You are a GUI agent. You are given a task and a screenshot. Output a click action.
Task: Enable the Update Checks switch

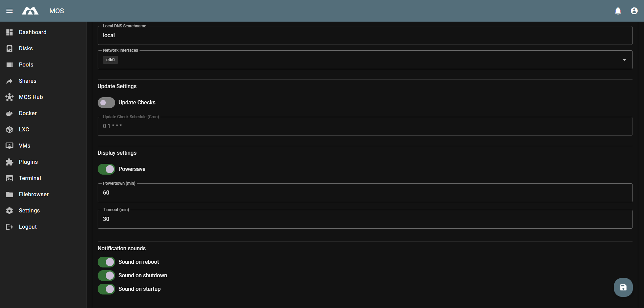tap(106, 103)
